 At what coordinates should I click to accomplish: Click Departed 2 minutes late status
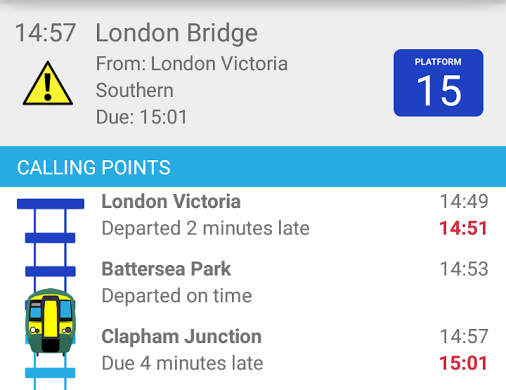tap(205, 228)
